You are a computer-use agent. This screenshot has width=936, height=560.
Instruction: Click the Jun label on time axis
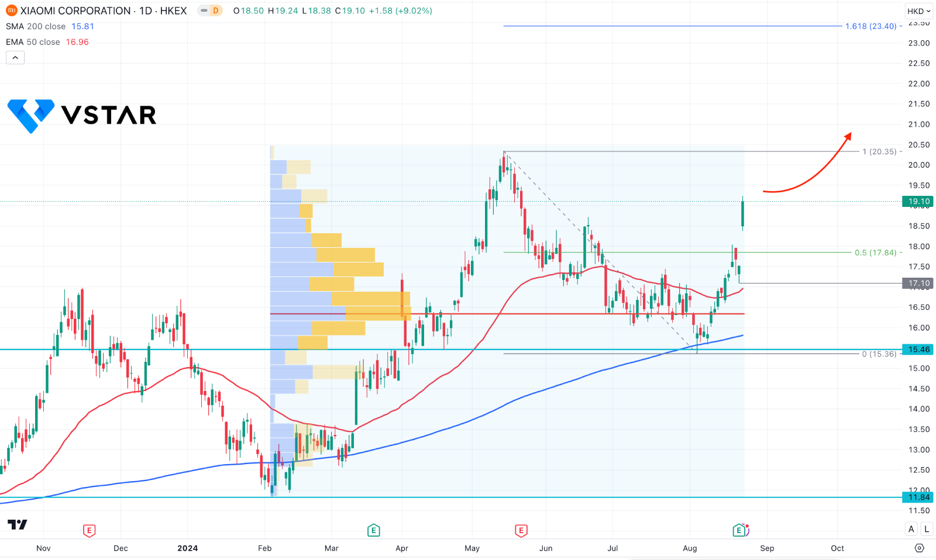(546, 548)
